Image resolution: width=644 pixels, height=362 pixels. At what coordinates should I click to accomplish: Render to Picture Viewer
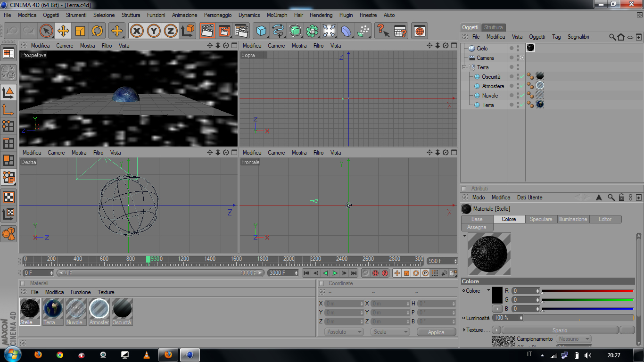point(224,31)
